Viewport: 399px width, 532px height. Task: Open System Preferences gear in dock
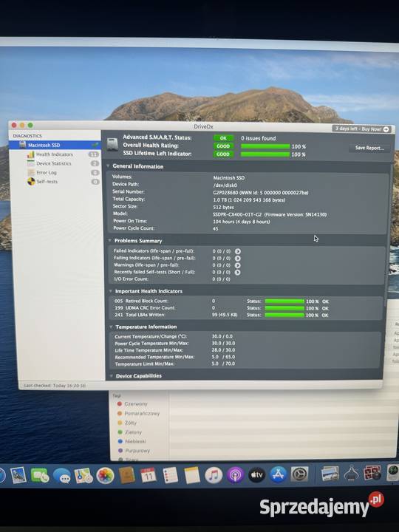pos(299,474)
